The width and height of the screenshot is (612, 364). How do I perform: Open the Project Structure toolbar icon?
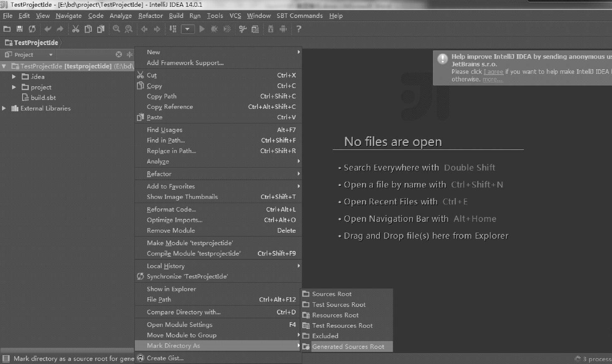[x=255, y=29]
